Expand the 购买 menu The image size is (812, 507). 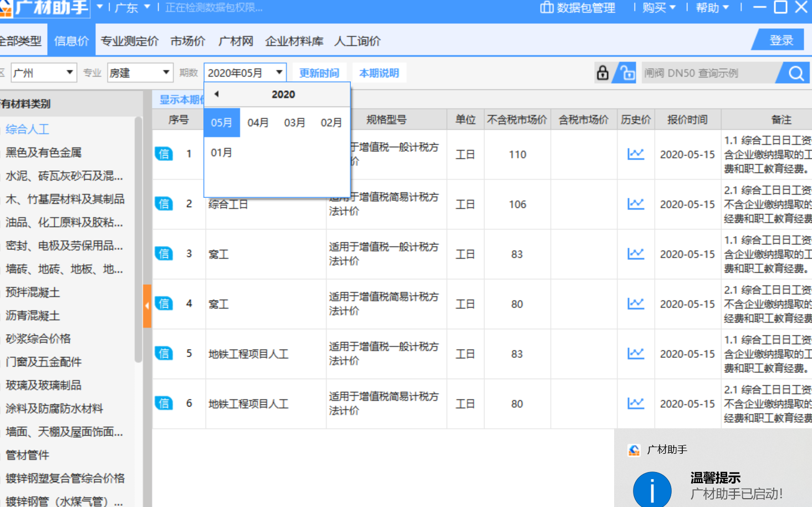[x=659, y=8]
